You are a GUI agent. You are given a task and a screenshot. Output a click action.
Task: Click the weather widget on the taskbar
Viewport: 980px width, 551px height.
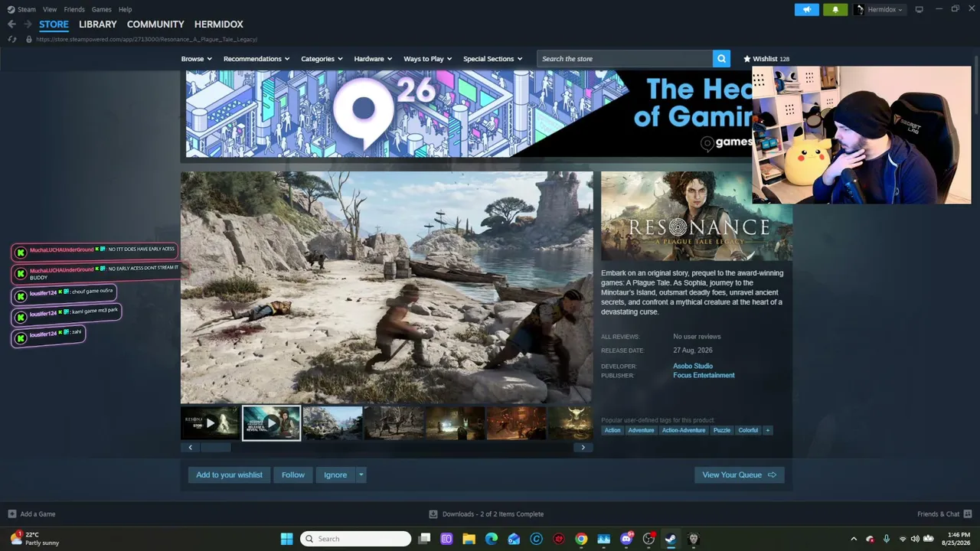34,539
